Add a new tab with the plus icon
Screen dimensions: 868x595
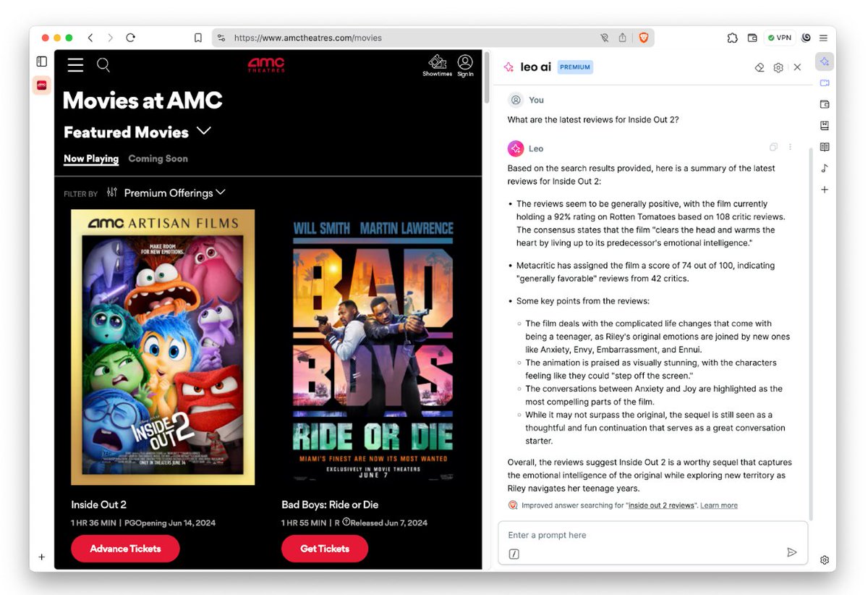(x=42, y=557)
